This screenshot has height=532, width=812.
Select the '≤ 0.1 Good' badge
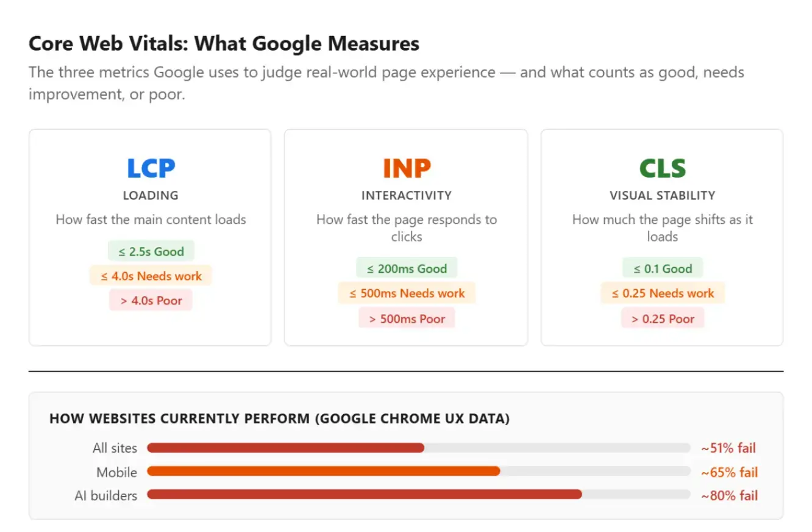click(663, 268)
